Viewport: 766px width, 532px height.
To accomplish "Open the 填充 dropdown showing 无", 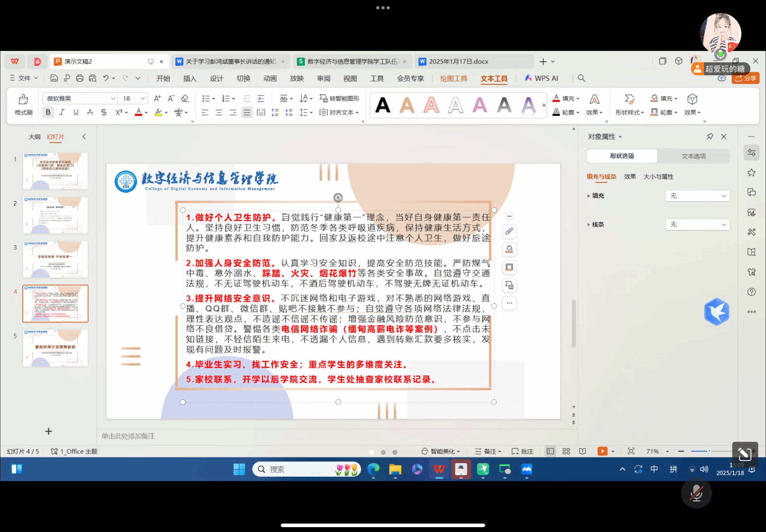I will [698, 196].
